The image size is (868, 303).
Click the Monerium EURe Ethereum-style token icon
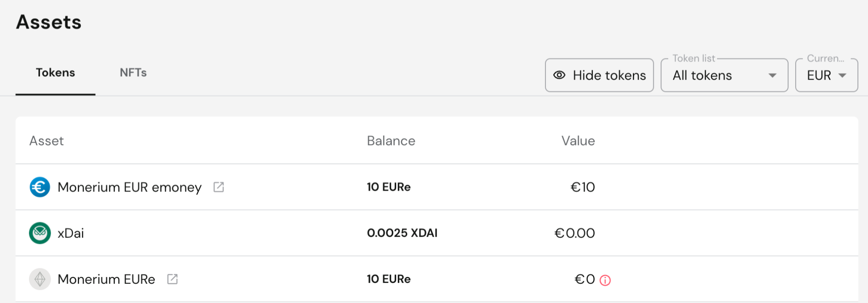click(40, 279)
